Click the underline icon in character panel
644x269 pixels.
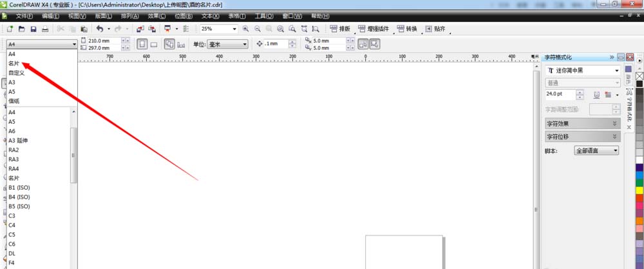pos(597,95)
